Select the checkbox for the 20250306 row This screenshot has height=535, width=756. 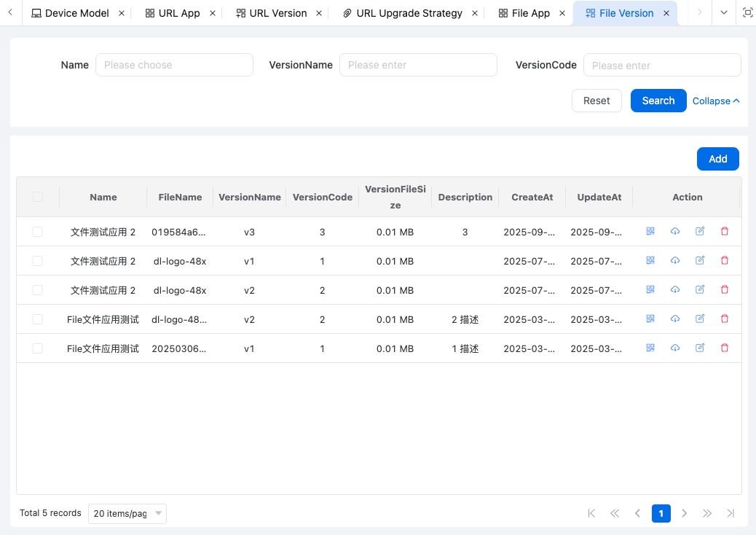pos(38,348)
